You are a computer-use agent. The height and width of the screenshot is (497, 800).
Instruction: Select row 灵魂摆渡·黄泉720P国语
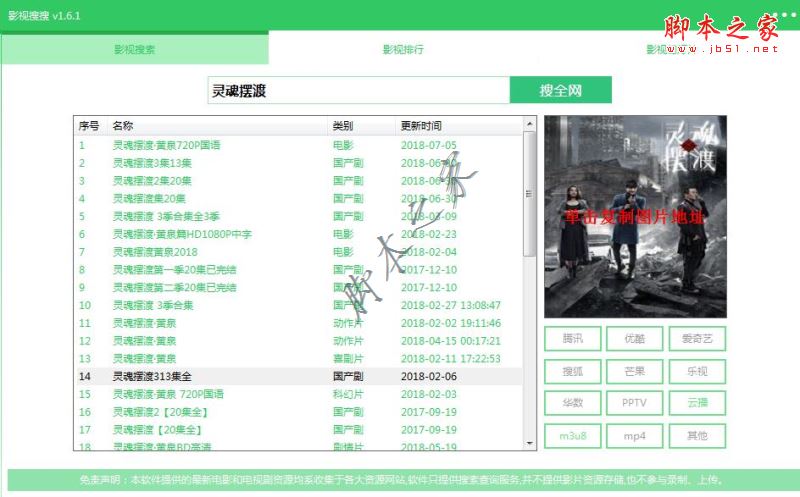(298, 145)
